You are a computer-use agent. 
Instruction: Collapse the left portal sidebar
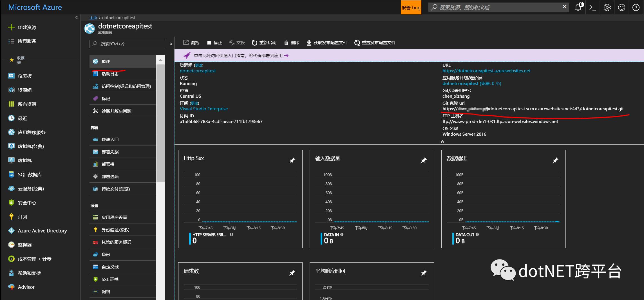pos(77,17)
